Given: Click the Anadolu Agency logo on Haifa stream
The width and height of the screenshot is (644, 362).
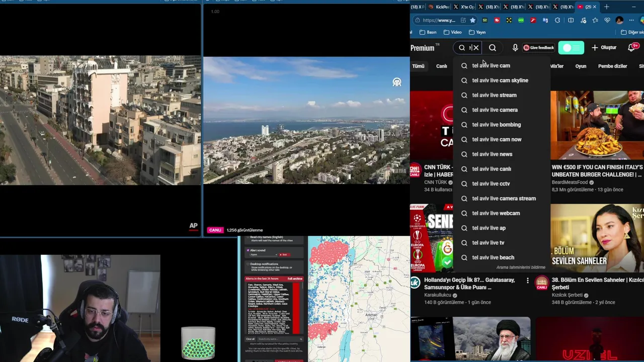Looking at the screenshot, I should coord(397,82).
